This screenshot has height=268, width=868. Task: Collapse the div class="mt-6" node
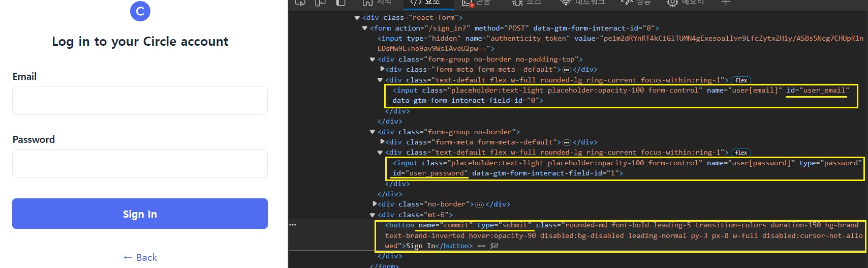pyautogui.click(x=373, y=215)
